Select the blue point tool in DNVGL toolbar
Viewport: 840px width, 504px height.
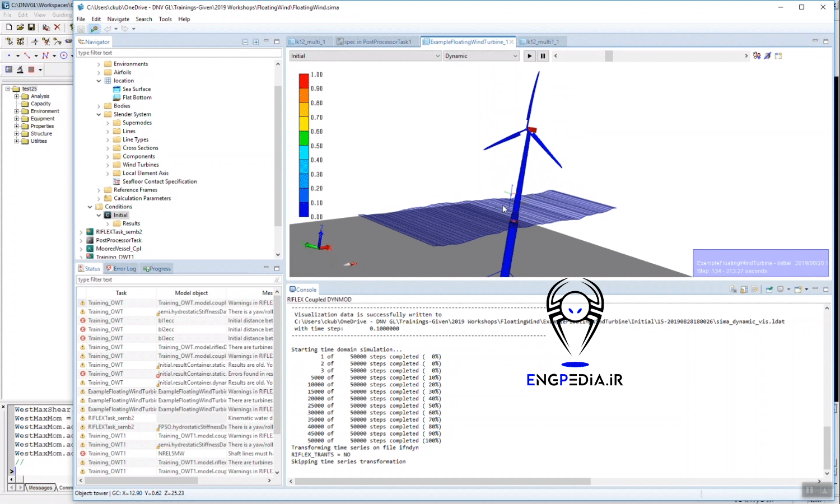(9, 55)
